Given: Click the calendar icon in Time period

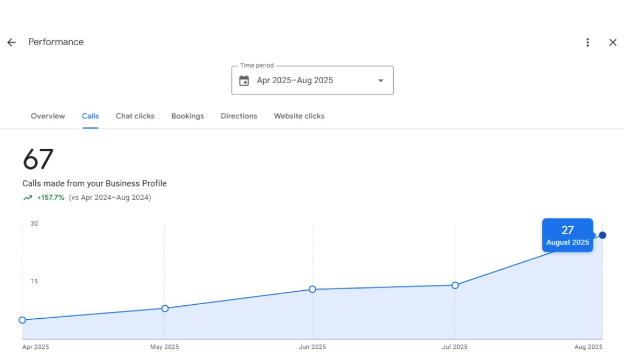Looking at the screenshot, I should pyautogui.click(x=244, y=81).
